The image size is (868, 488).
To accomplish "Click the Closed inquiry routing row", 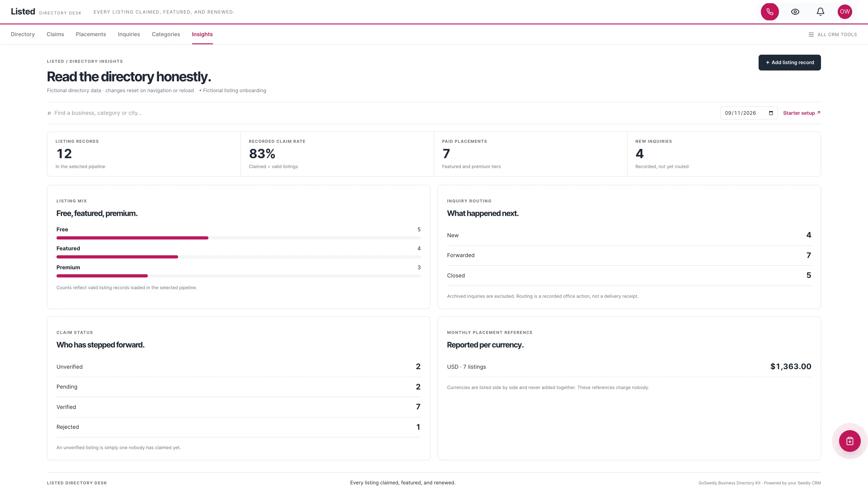I will coord(629,275).
